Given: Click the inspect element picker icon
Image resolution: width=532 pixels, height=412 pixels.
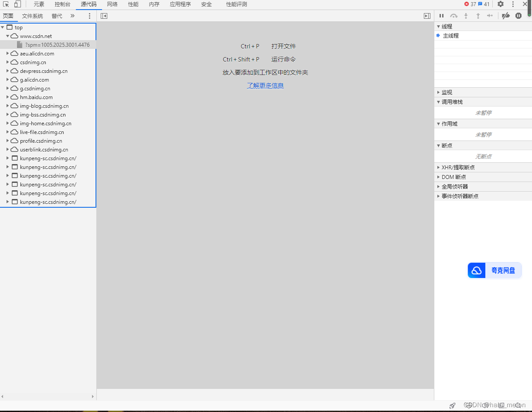Looking at the screenshot, I should coord(7,4).
